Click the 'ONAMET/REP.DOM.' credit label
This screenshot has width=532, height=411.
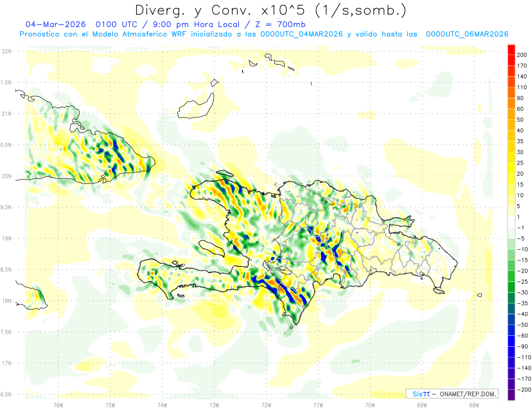pos(467,394)
